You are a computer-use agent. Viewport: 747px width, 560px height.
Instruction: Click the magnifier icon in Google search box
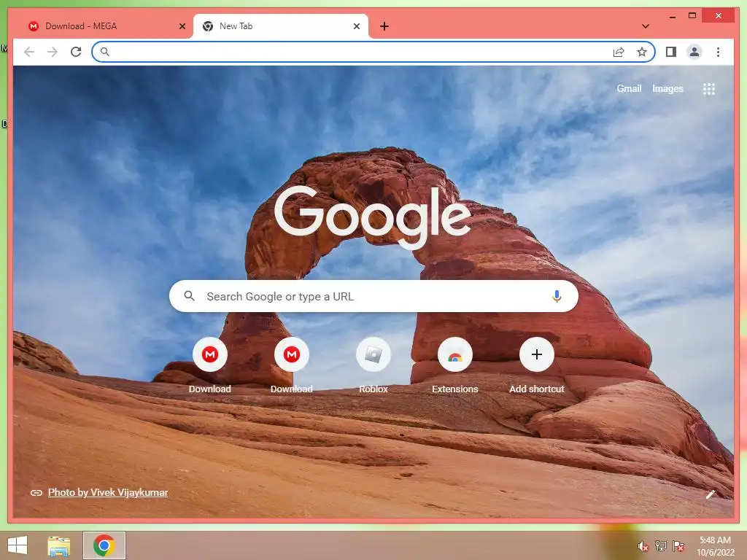[189, 296]
